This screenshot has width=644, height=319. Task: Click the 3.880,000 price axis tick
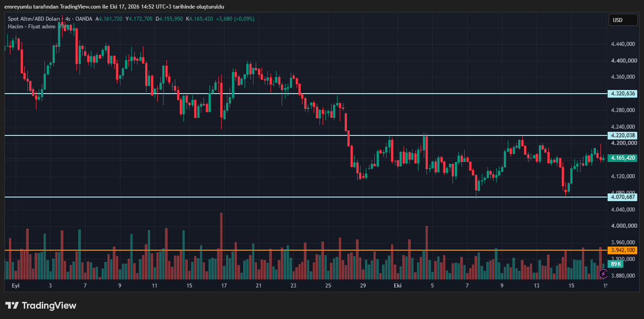click(x=623, y=276)
